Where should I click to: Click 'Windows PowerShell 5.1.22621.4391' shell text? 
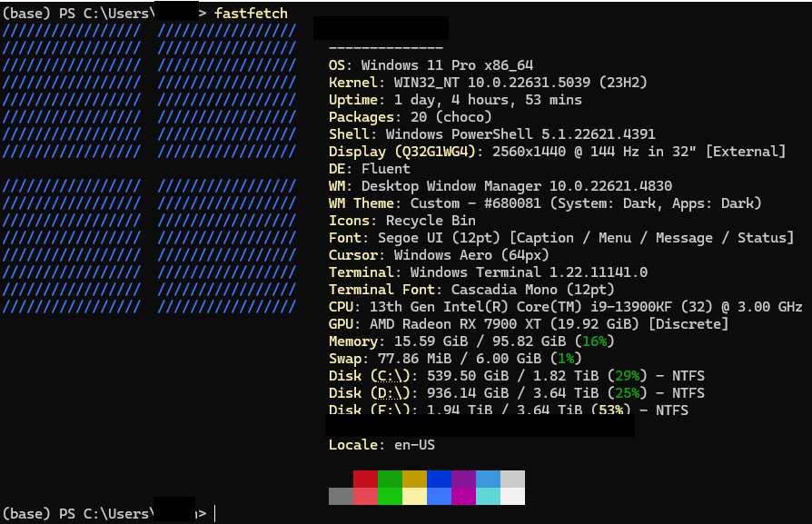tap(520, 134)
